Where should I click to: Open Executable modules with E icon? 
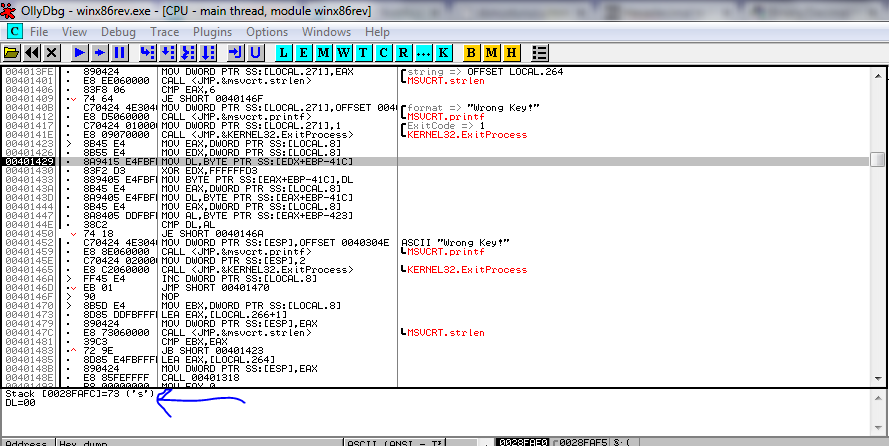[x=304, y=53]
